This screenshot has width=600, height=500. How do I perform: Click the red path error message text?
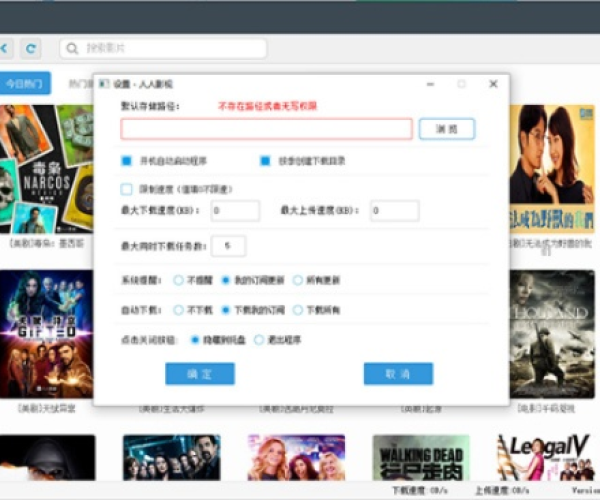(x=267, y=106)
